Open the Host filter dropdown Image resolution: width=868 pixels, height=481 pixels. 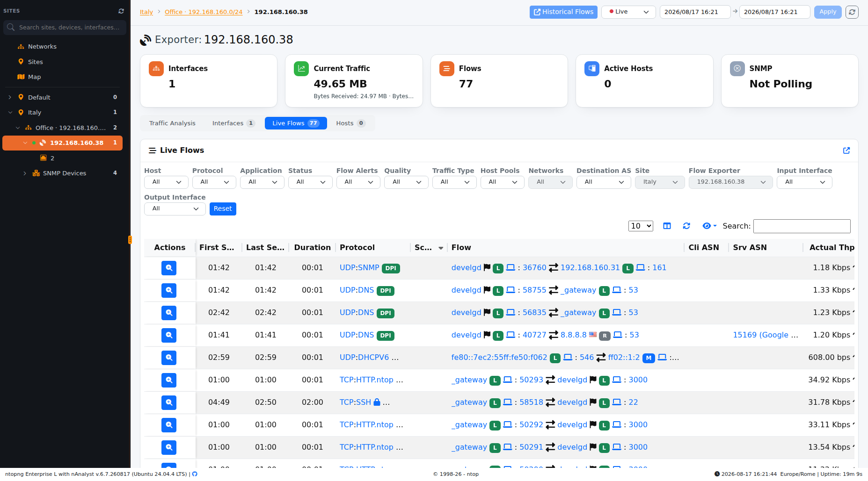click(x=166, y=182)
